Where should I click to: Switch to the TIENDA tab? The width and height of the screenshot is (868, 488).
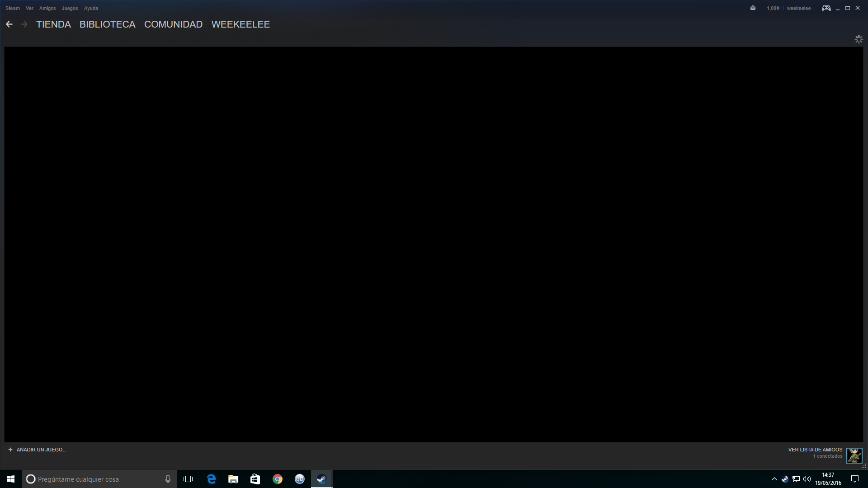53,24
